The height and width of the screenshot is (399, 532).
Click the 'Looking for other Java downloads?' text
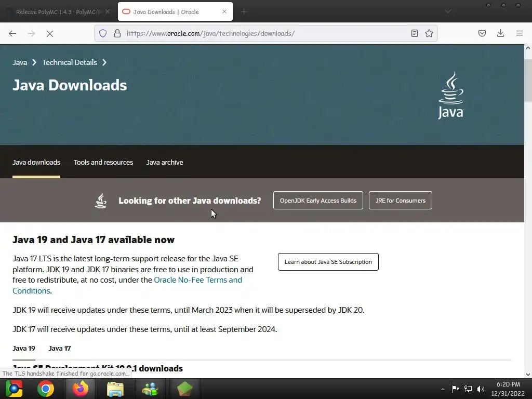190,201
